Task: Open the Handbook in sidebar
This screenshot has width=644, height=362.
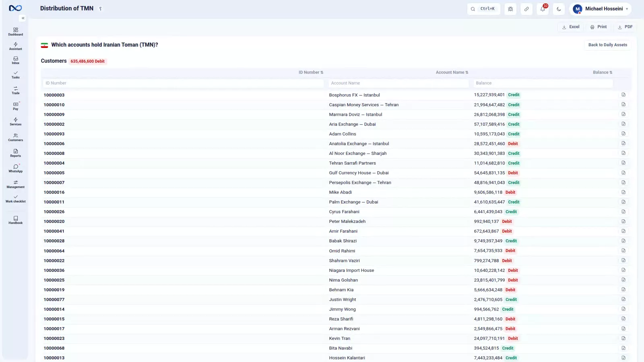Action: [15, 220]
